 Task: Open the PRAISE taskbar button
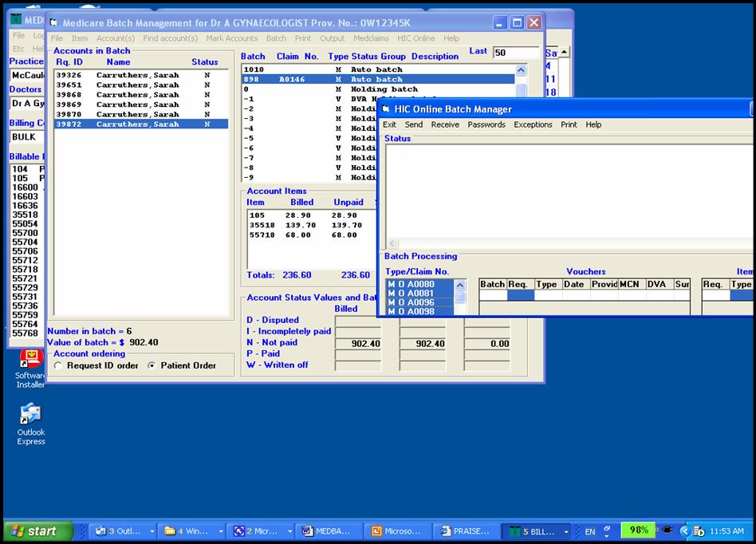[x=466, y=531]
